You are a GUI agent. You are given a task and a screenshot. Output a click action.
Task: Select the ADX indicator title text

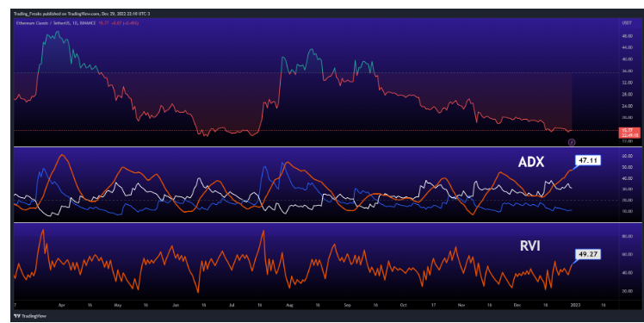(x=531, y=162)
